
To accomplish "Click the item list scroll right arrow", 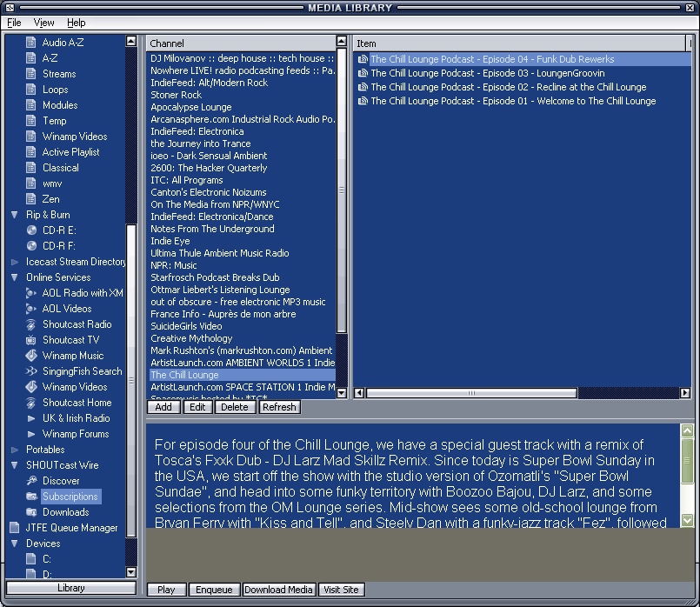I will click(x=685, y=393).
